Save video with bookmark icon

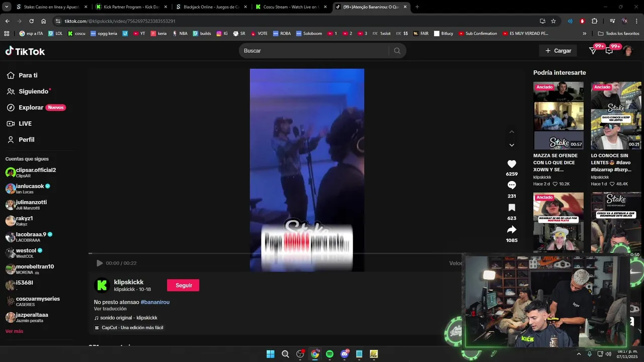pyautogui.click(x=512, y=208)
